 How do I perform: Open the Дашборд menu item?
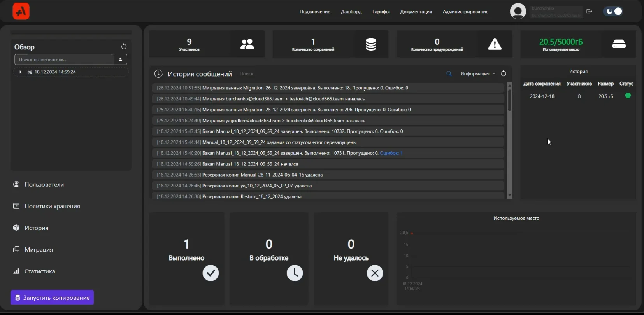pyautogui.click(x=351, y=12)
